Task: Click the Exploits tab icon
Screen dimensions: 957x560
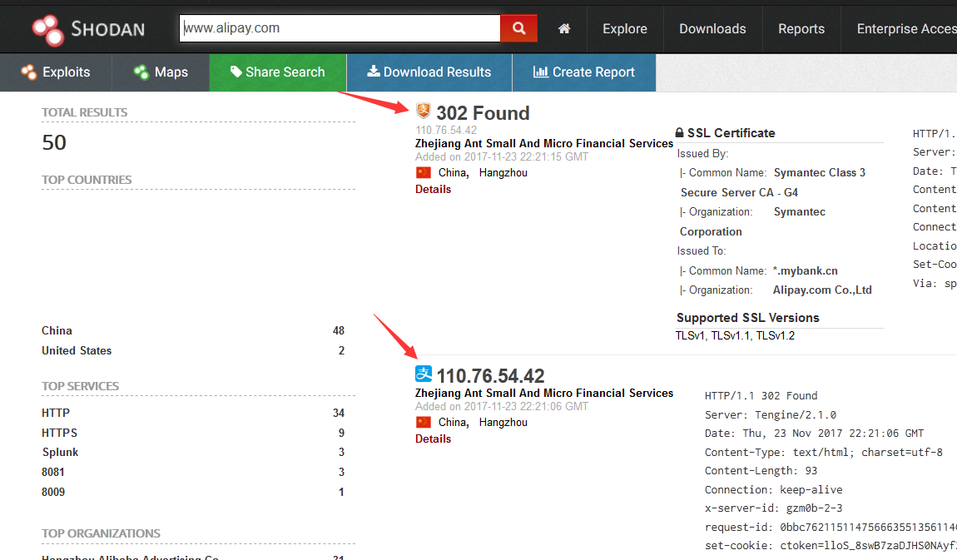Action: coord(28,72)
